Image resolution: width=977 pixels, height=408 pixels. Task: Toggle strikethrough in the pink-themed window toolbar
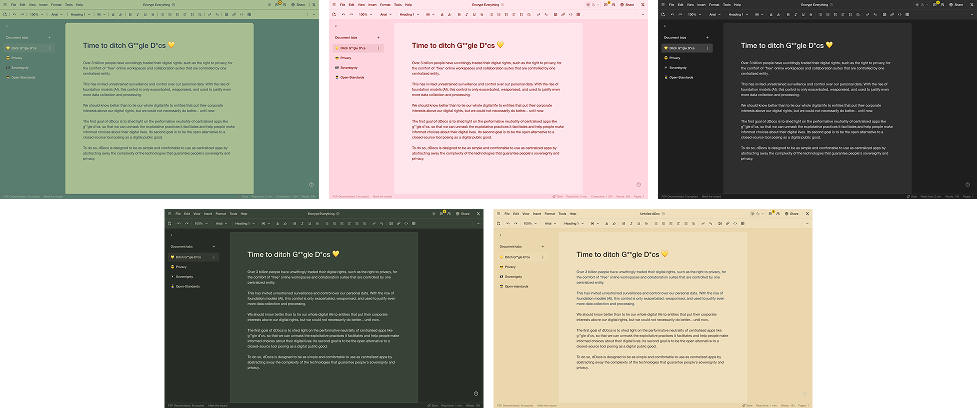click(x=482, y=14)
